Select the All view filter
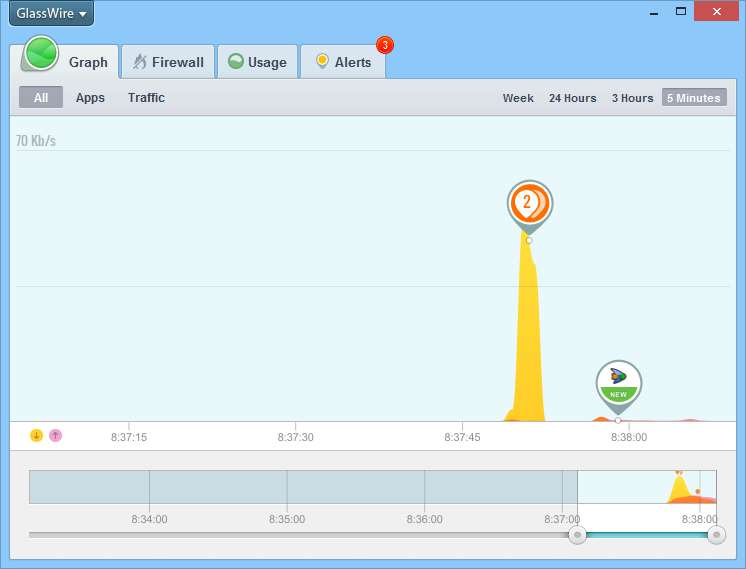746x569 pixels. pyautogui.click(x=41, y=98)
